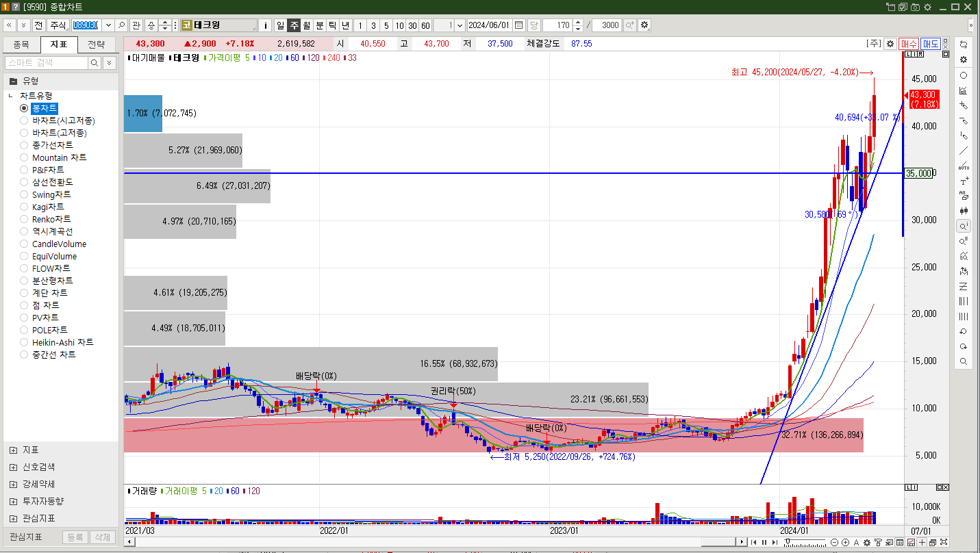
Task: Click the screen capture camera icon in the title bar
Action: point(915,7)
